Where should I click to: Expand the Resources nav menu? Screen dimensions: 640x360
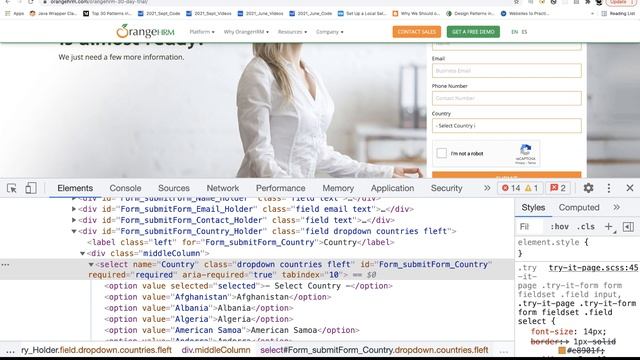(292, 32)
